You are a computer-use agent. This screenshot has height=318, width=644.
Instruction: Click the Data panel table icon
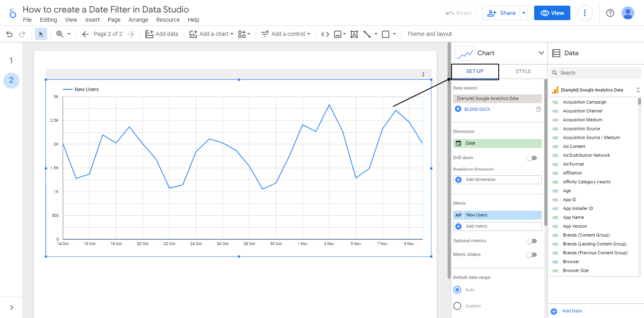[556, 53]
